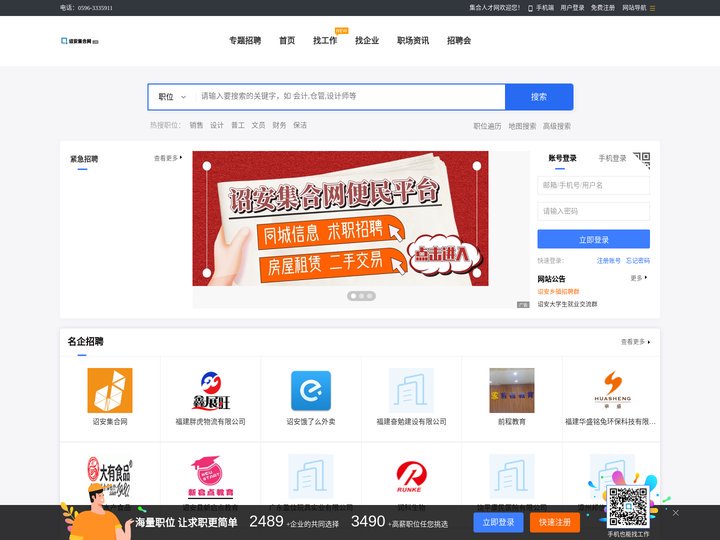Go to 首页 menu item
The height and width of the screenshot is (540, 720).
point(287,40)
